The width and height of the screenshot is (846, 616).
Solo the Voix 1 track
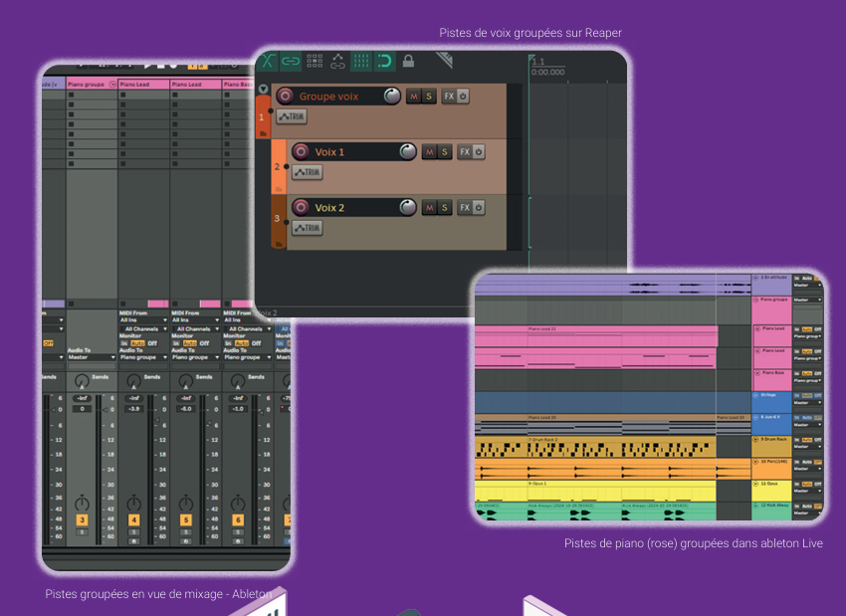pyautogui.click(x=446, y=152)
